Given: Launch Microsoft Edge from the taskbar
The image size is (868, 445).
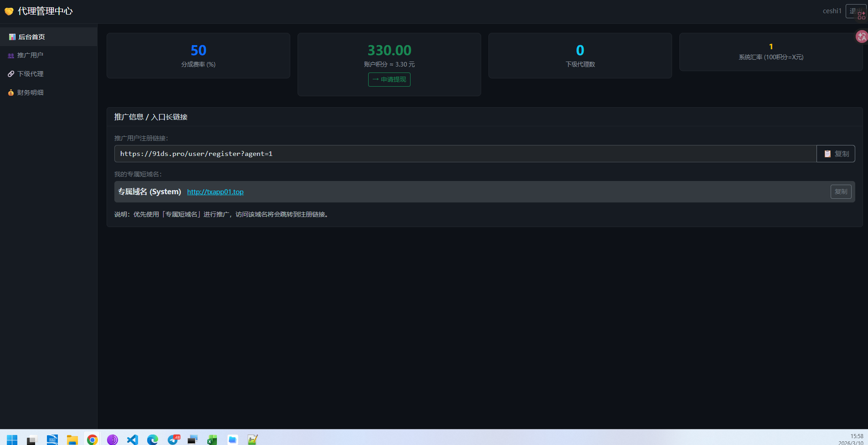Looking at the screenshot, I should click(x=152, y=440).
